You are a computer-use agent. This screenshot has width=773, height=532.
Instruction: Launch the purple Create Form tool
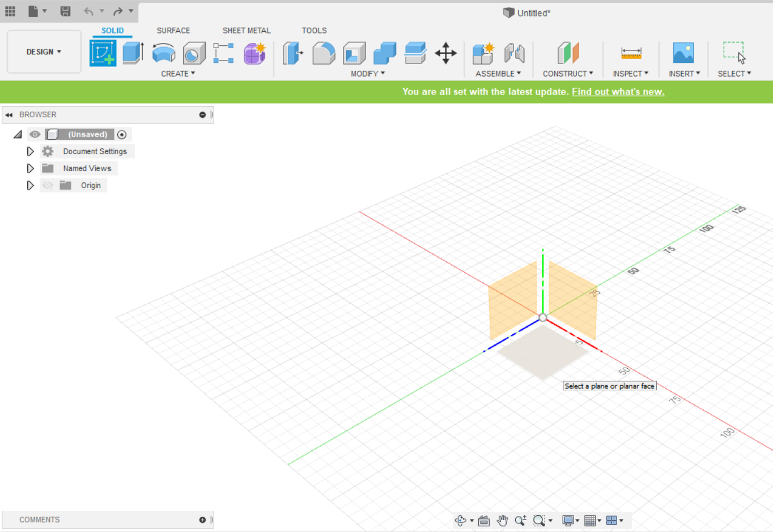255,53
